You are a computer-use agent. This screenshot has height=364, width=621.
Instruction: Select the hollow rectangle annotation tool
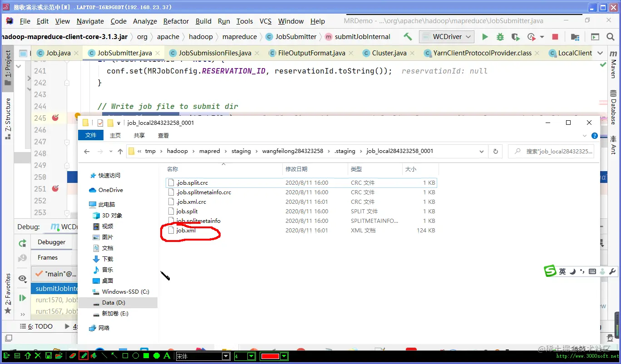coord(125,356)
